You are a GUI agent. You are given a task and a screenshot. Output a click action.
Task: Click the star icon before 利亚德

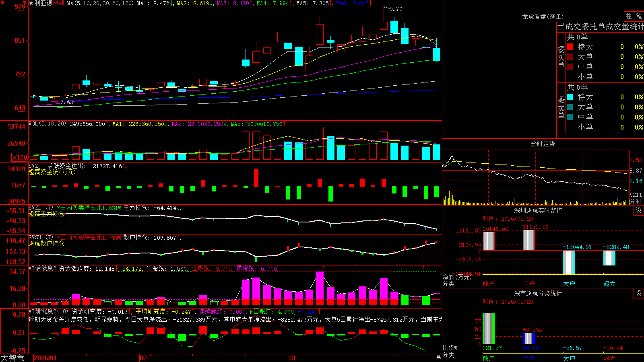(x=31, y=3)
